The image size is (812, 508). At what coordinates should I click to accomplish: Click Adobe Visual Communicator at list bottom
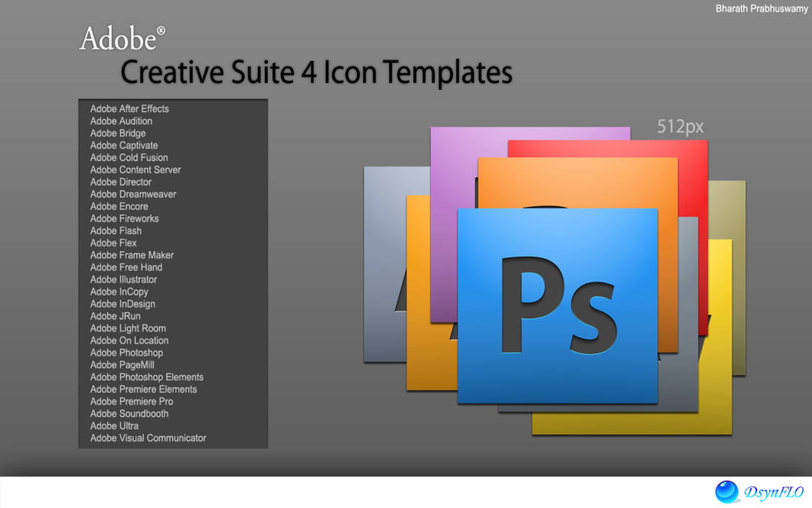[148, 438]
